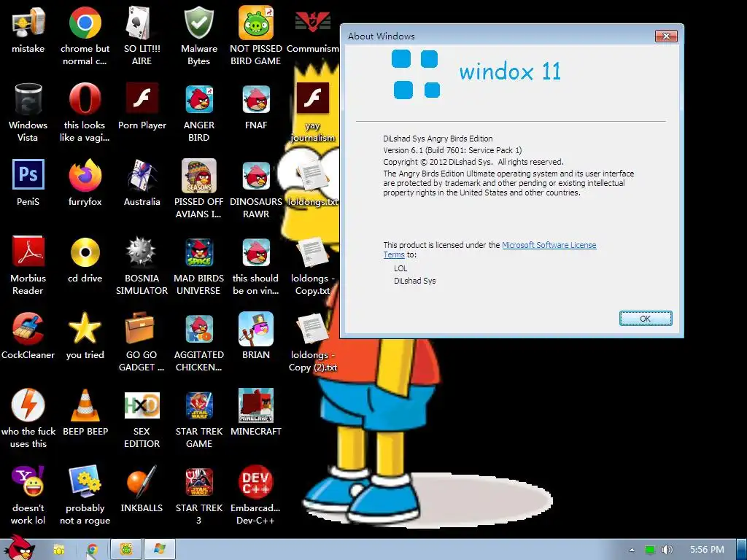Click the Yahoo 'doesn't work lol' icon
The height and width of the screenshot is (560, 747).
28,481
